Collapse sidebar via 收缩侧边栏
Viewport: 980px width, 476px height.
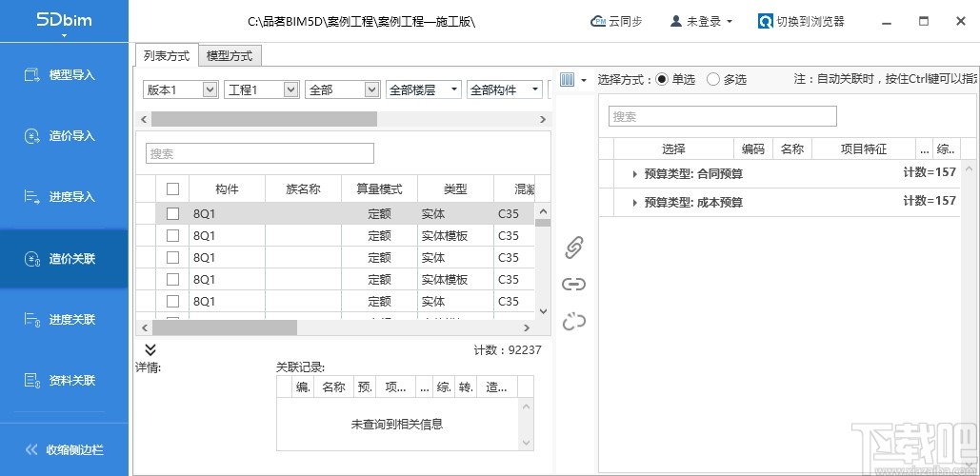64,449
